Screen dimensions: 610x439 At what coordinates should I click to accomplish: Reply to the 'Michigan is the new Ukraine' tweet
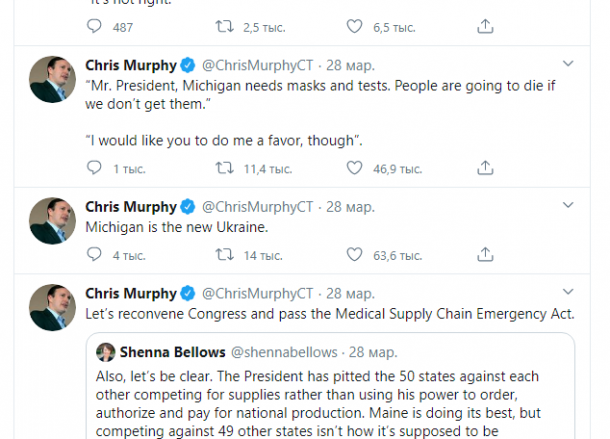coord(94,256)
